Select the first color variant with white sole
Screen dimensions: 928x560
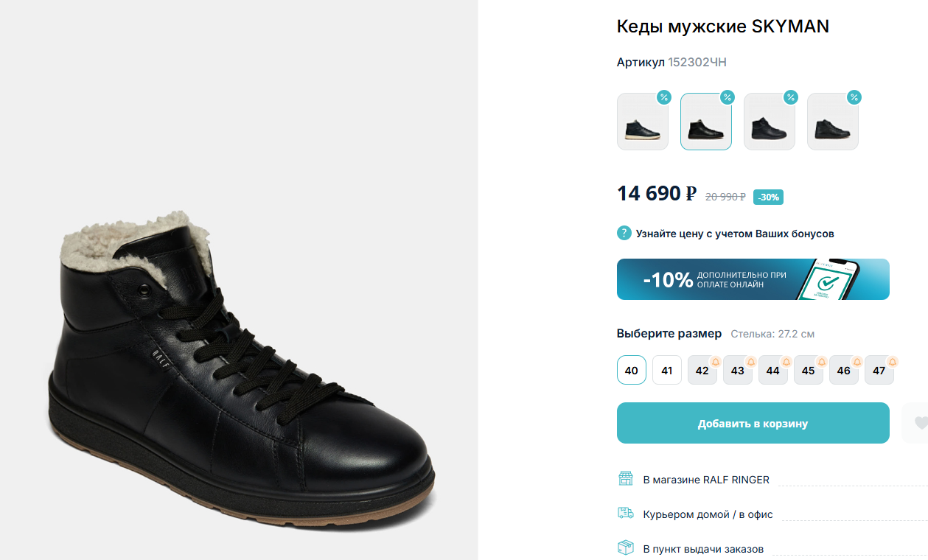coord(642,123)
